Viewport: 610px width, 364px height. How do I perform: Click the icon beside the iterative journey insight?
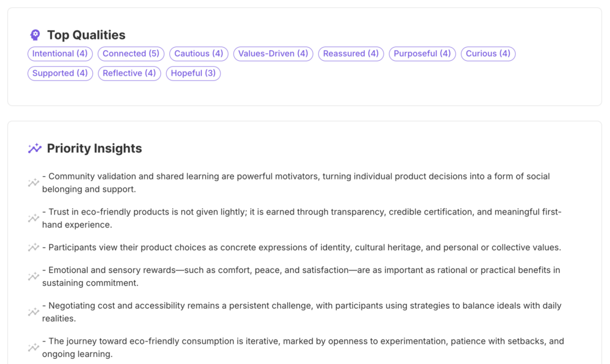pos(33,347)
